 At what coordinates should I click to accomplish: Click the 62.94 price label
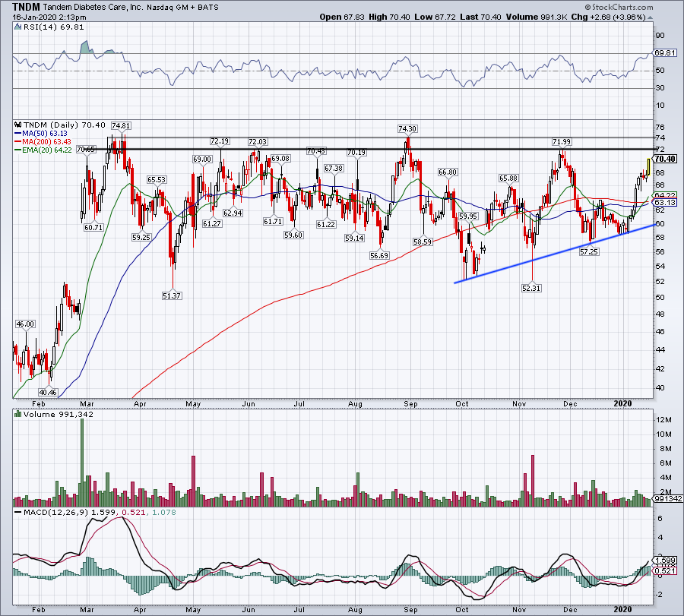(233, 213)
